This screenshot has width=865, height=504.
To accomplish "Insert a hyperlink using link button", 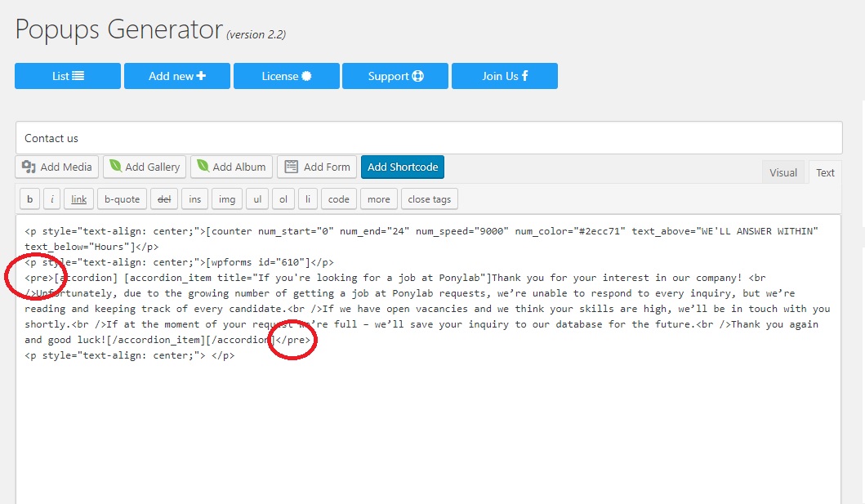I will click(x=78, y=198).
